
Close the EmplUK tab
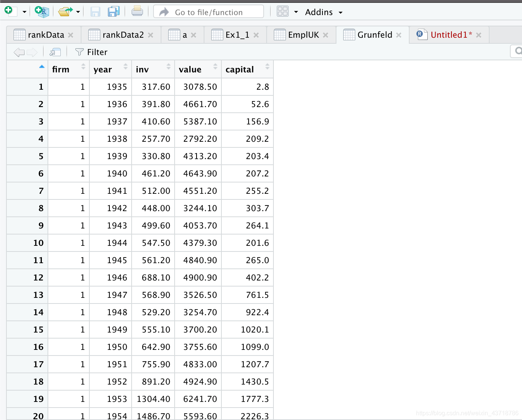click(x=325, y=35)
